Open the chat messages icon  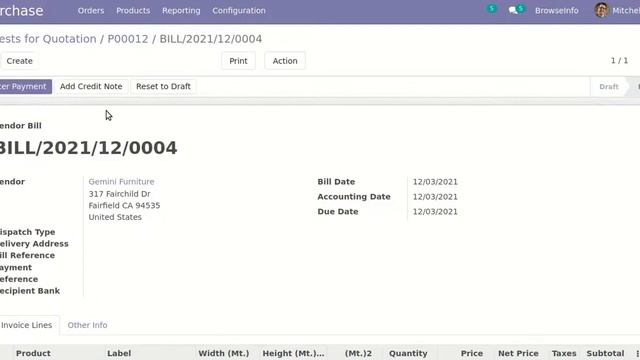516,10
